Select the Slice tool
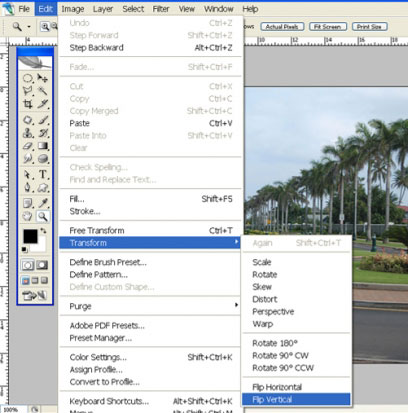408x413 pixels. pos(43,104)
